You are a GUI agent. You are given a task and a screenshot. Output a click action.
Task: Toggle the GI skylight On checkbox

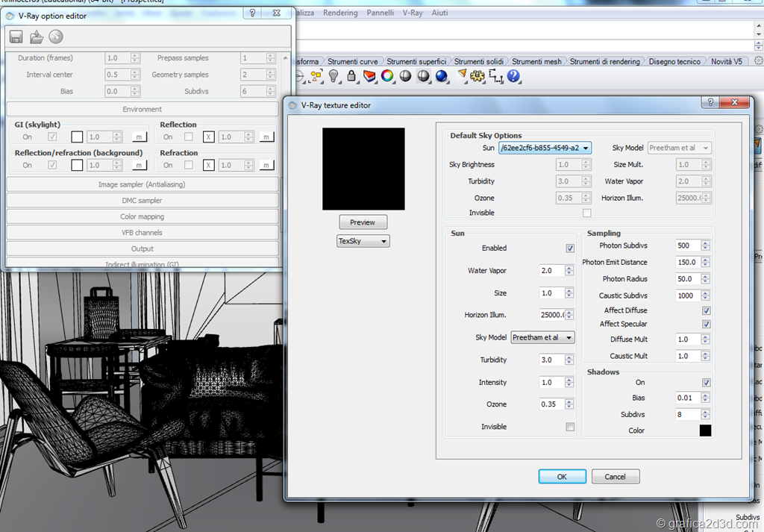tap(52, 137)
